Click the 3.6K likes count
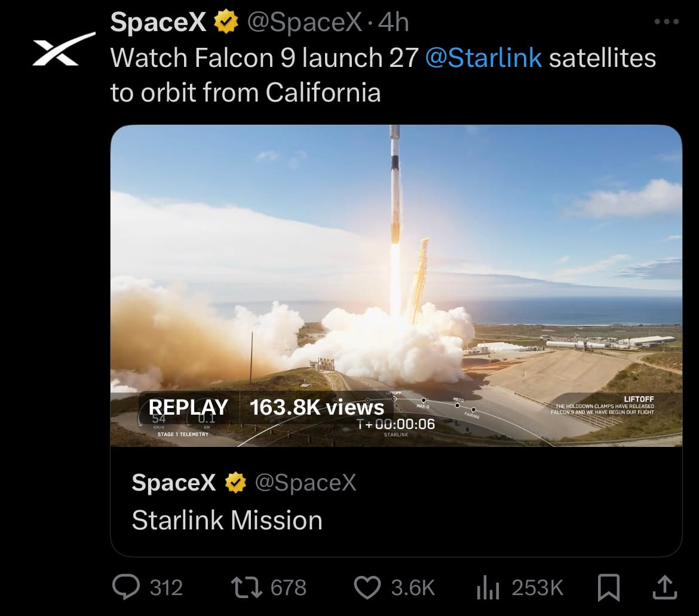 pos(413,587)
